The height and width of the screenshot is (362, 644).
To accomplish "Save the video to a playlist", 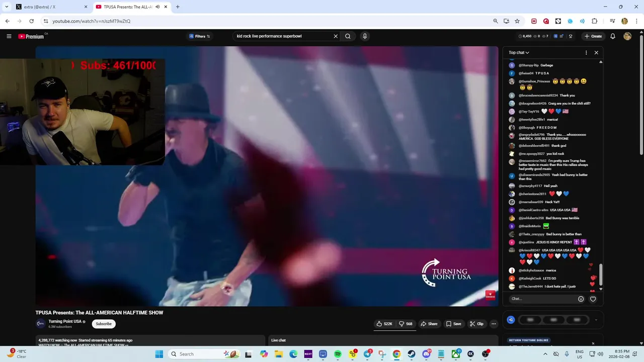I will (453, 324).
